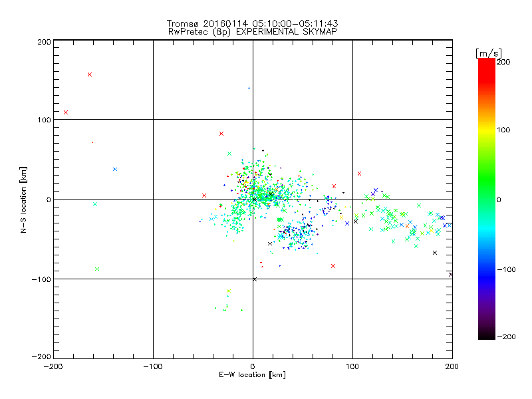Select the yellow-green X marker below -100 km line
Screen dimensions: 532x399
tap(229, 291)
